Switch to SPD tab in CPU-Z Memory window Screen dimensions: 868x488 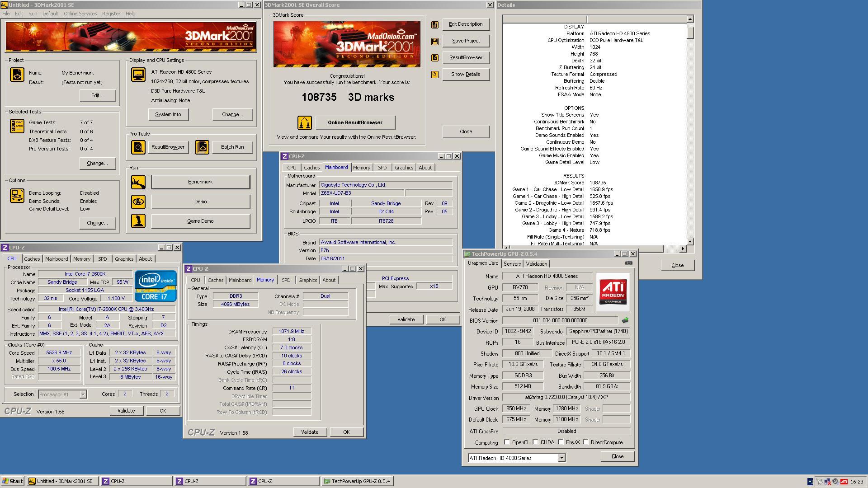point(286,280)
